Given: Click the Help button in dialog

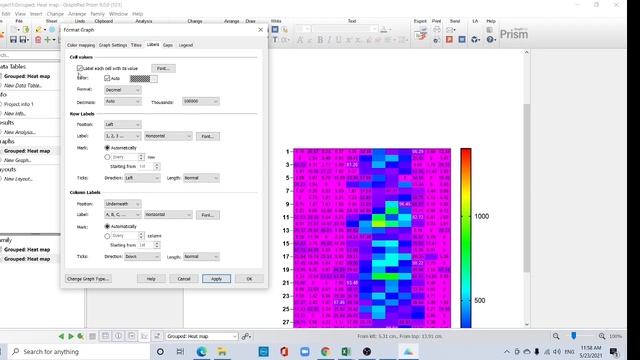Looking at the screenshot, I should coord(151,279).
